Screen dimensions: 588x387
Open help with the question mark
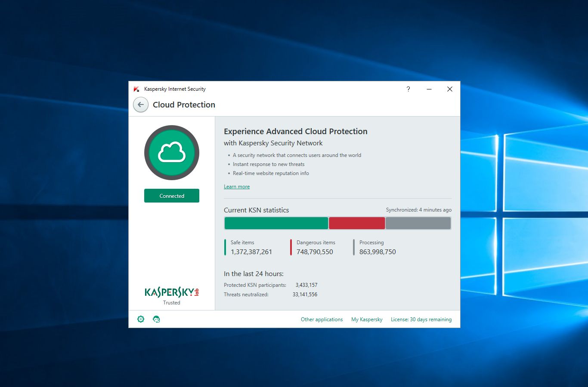pos(408,89)
